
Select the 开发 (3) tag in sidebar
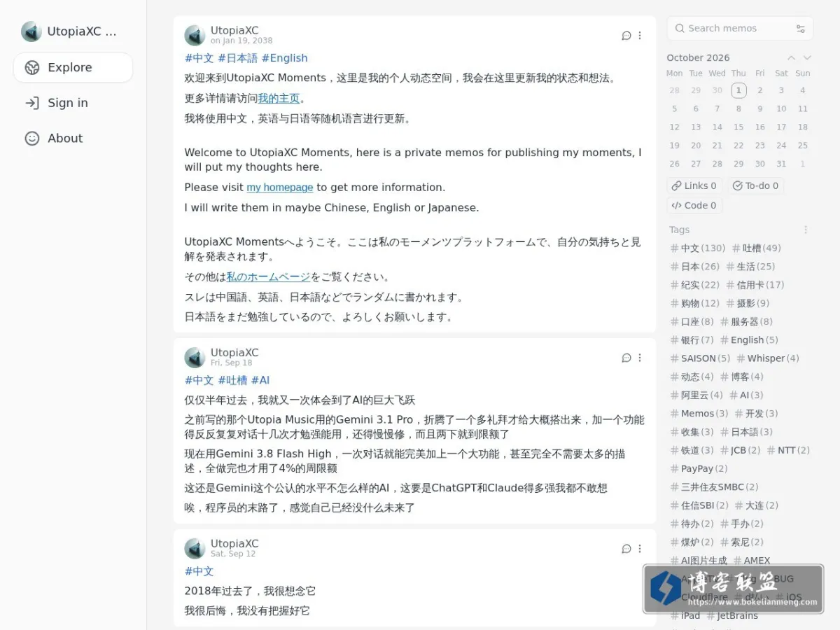point(756,414)
